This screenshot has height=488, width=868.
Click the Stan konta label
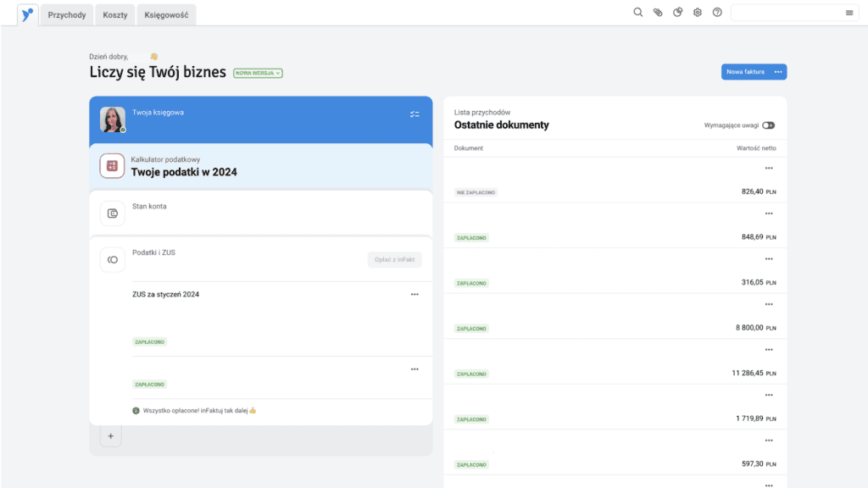click(149, 207)
